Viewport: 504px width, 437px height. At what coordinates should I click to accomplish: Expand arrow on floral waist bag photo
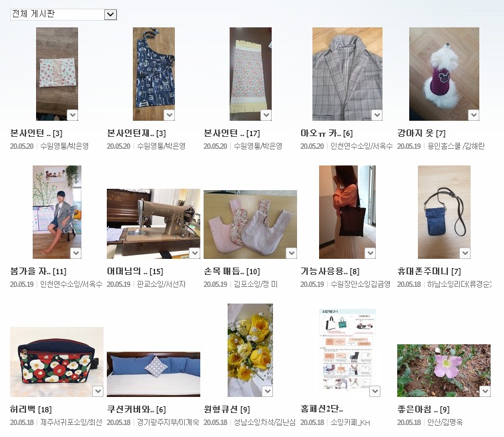pos(97,391)
